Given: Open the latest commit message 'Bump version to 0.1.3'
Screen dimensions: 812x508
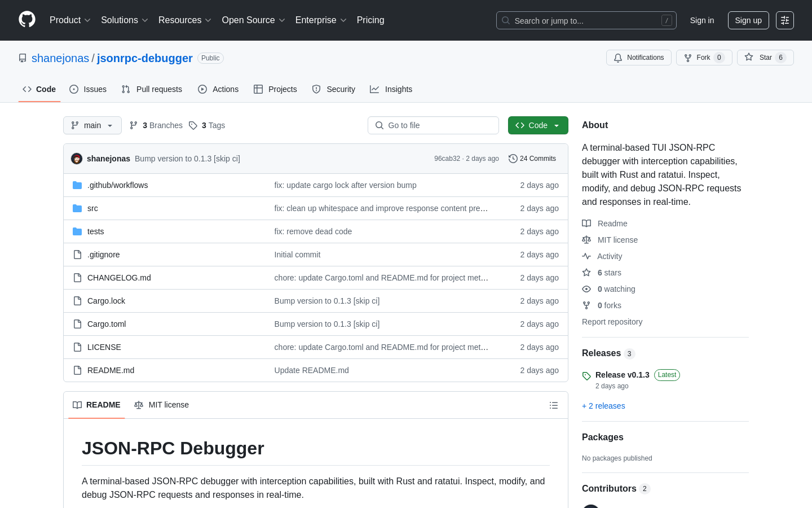Looking at the screenshot, I should click(187, 159).
